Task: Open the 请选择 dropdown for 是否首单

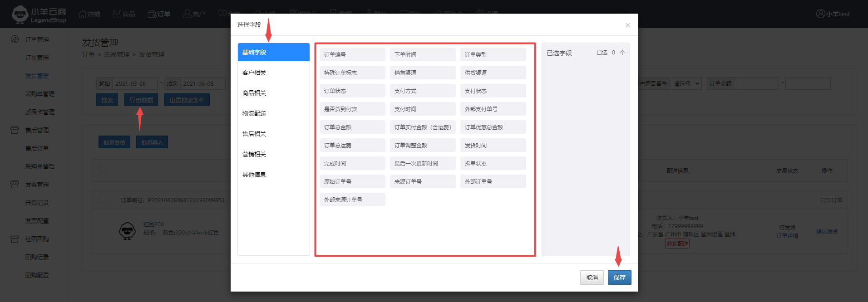Action: click(x=686, y=83)
